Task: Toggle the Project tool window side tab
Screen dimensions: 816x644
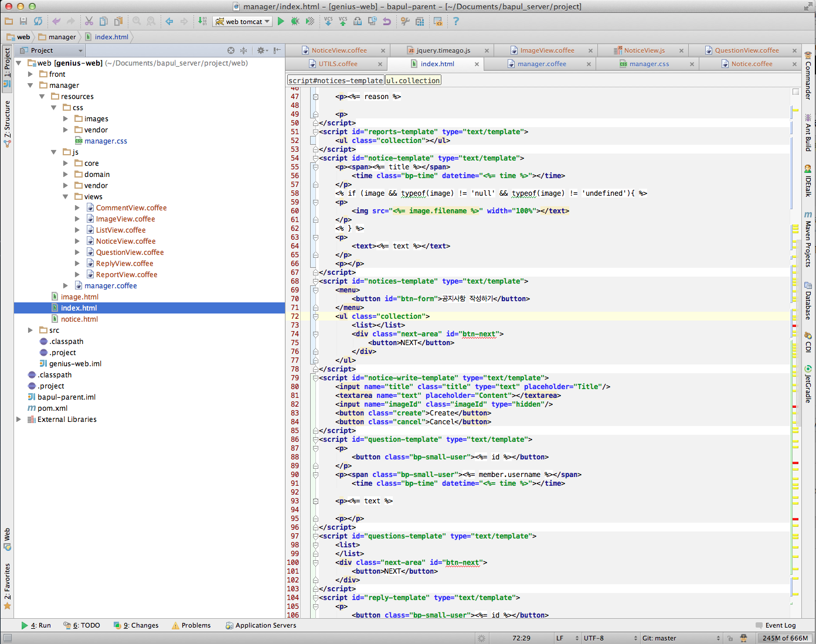Action: pyautogui.click(x=7, y=67)
